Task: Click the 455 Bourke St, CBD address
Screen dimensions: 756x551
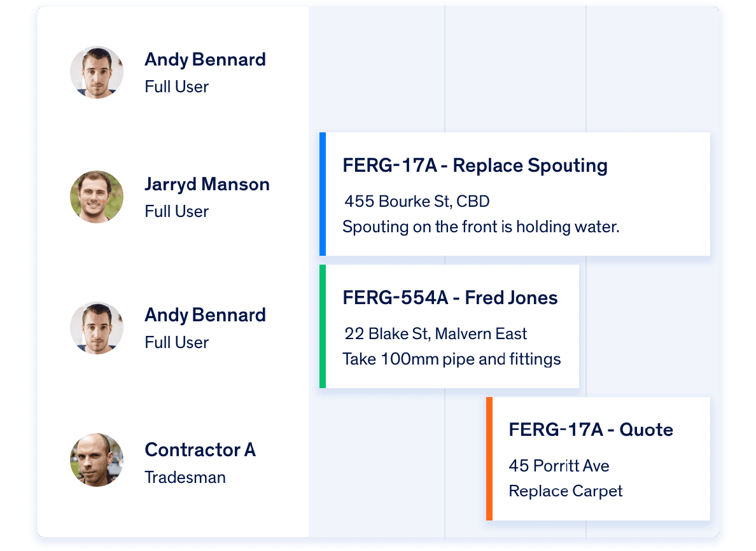Action: click(417, 202)
